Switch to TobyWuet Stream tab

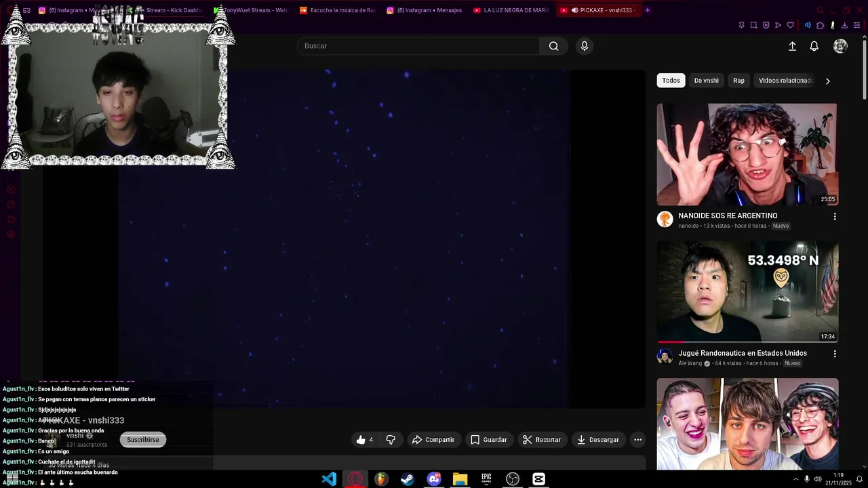(x=250, y=10)
